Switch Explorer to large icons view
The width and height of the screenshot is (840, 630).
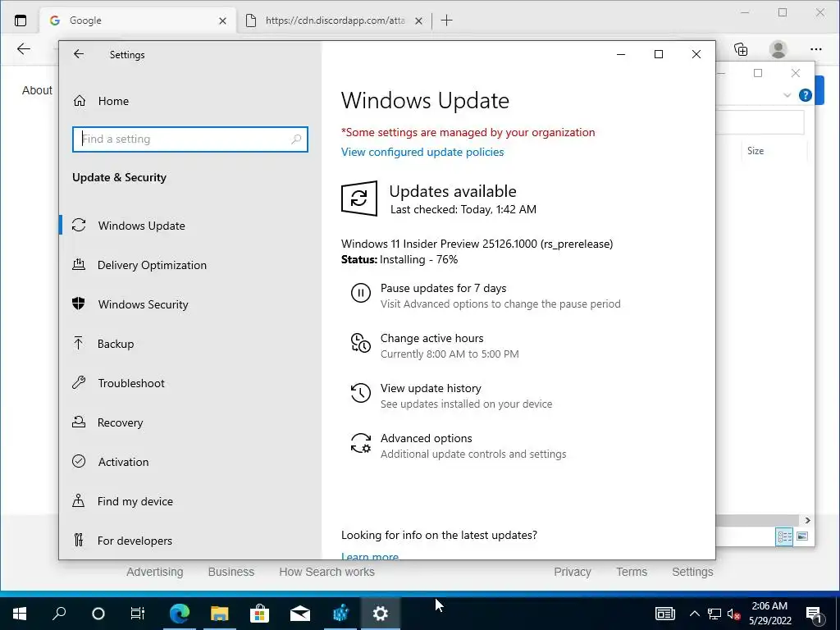pos(802,536)
